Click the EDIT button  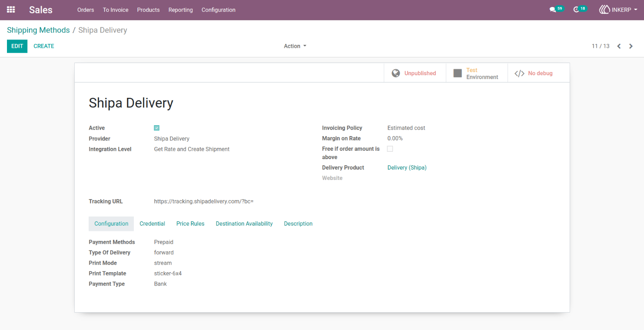[17, 46]
